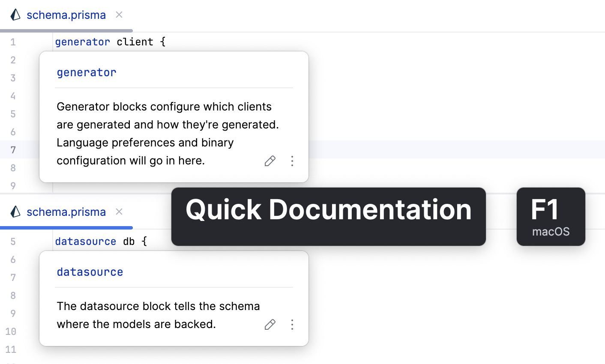Open the kebab menu in the generator documentation popup

pyautogui.click(x=292, y=161)
